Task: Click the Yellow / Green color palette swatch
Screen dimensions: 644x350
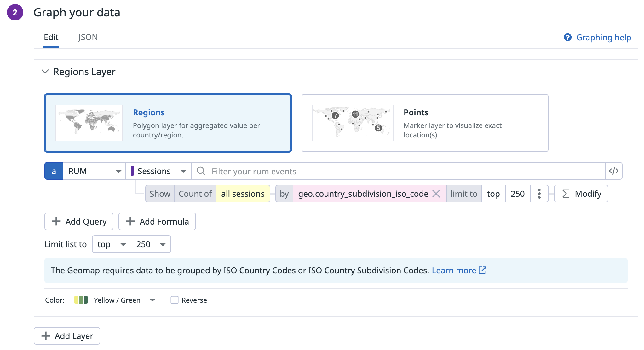Action: (81, 300)
